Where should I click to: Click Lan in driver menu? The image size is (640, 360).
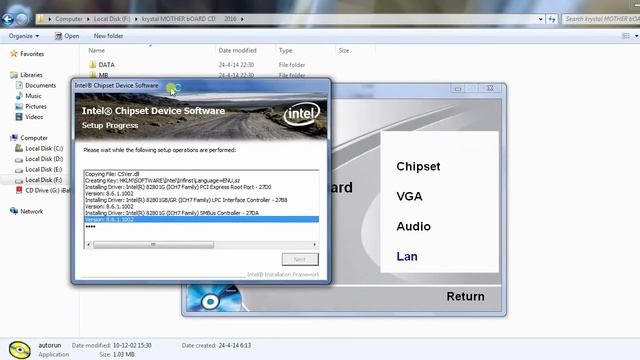tap(407, 256)
